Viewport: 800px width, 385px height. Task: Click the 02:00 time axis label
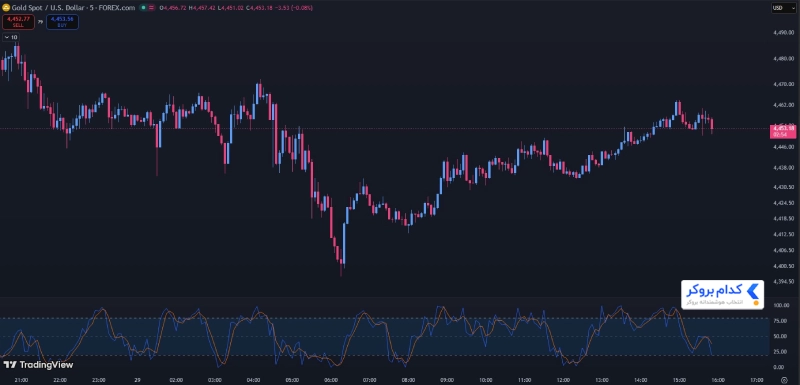(x=177, y=380)
